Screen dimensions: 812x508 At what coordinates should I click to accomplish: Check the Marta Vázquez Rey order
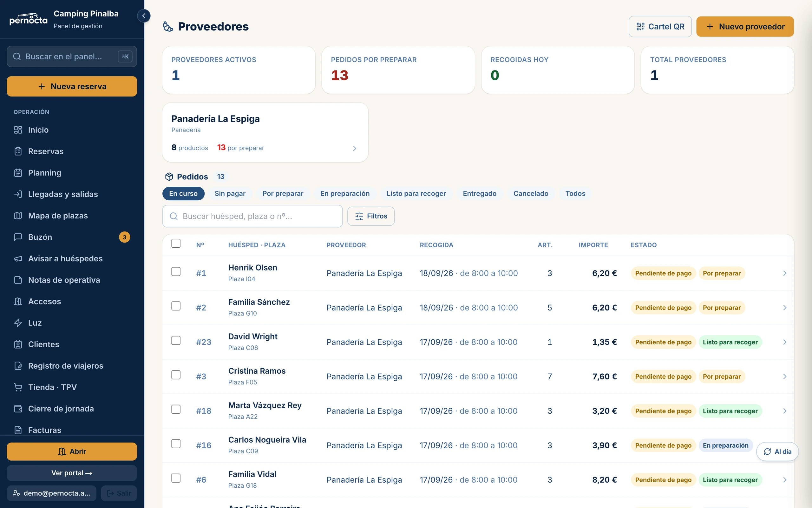pos(176,409)
